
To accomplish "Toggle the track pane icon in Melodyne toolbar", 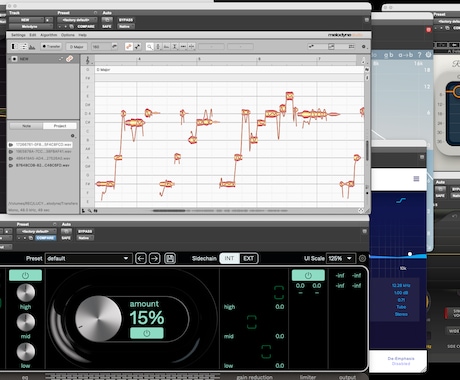I will [x=13, y=46].
